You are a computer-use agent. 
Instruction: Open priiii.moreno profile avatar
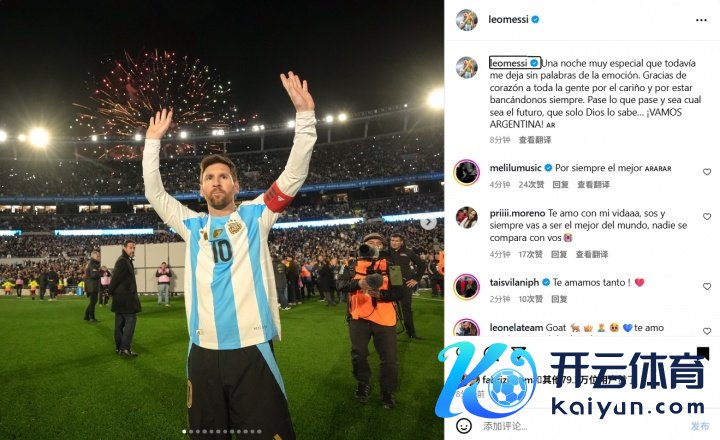[x=467, y=217]
